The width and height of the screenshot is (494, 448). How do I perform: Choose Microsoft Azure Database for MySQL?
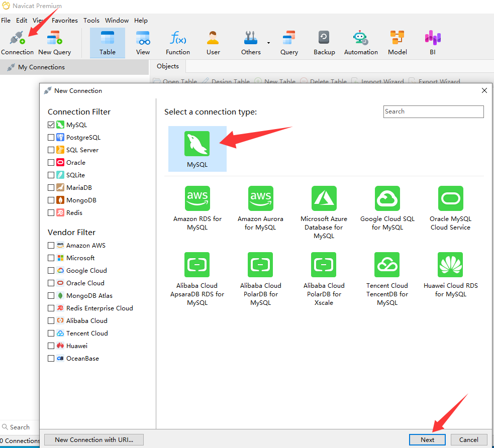point(324,212)
